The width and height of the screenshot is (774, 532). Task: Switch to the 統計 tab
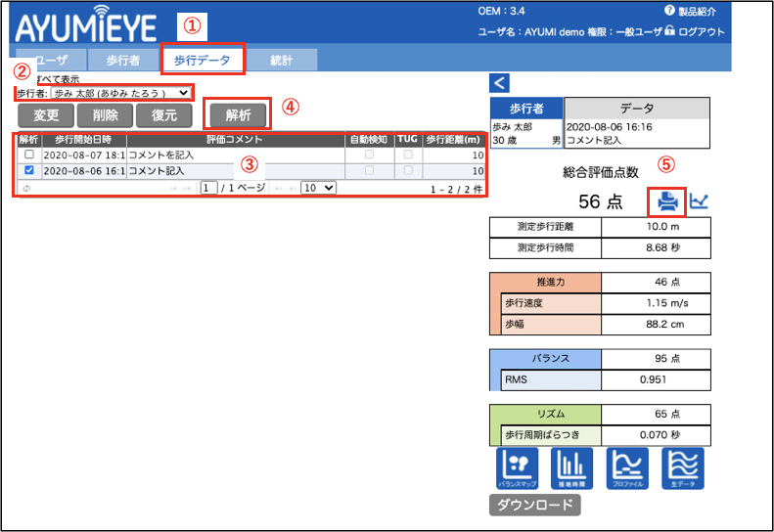click(x=282, y=61)
